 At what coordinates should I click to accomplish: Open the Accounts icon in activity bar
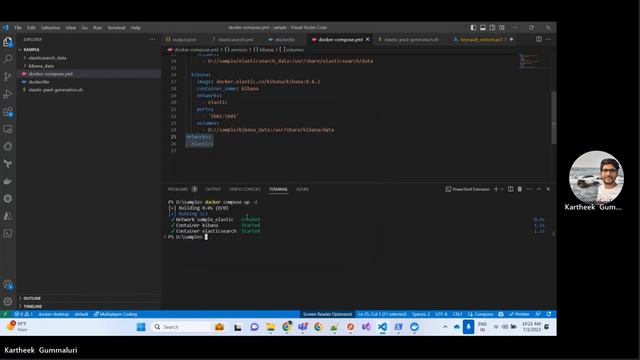point(8,284)
